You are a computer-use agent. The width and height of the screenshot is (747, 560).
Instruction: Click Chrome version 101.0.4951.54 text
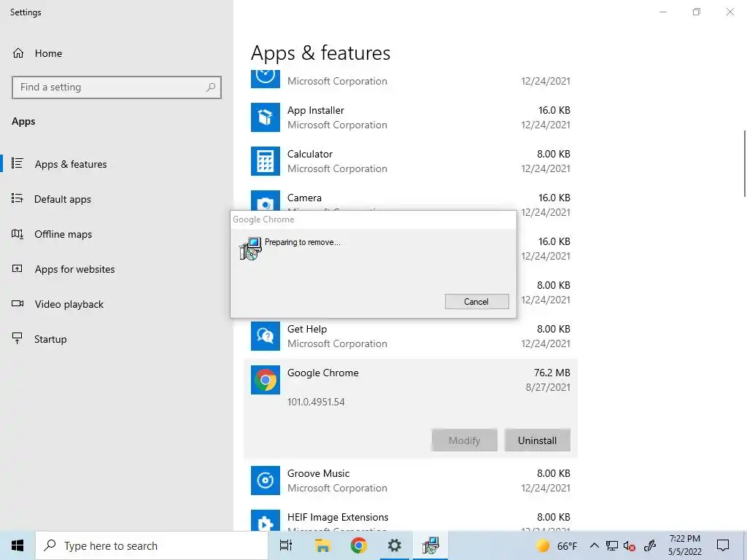[x=316, y=402]
